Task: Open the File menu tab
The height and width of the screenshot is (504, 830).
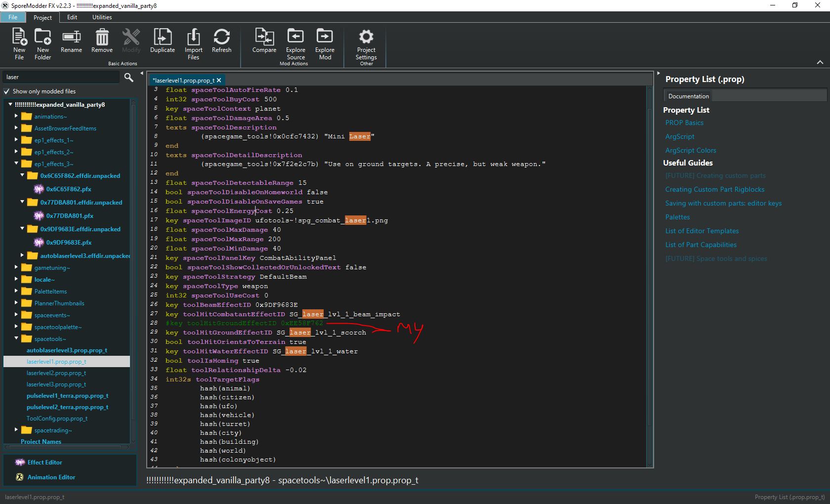Action: point(13,17)
